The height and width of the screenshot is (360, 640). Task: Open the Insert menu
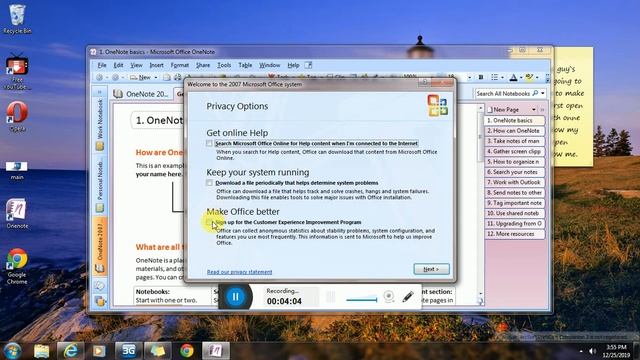pos(156,65)
